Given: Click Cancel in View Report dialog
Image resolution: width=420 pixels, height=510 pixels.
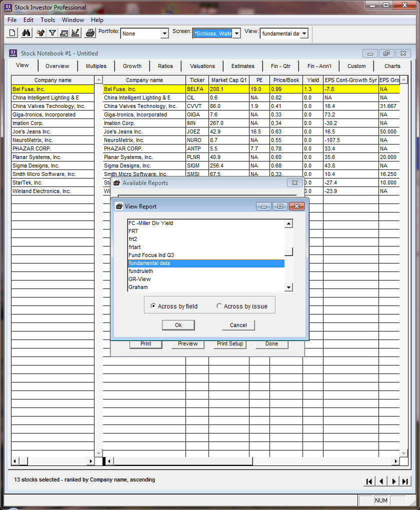Looking at the screenshot, I should pyautogui.click(x=238, y=325).
